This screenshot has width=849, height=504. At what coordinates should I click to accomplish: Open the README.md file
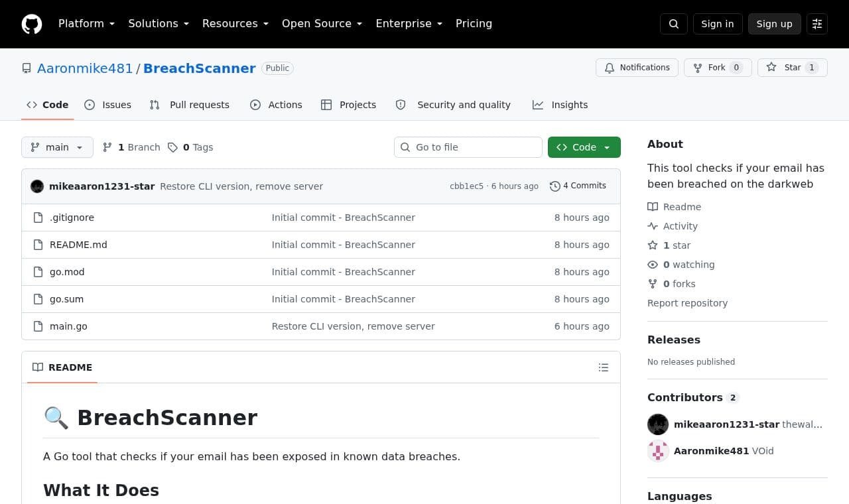pyautogui.click(x=78, y=245)
